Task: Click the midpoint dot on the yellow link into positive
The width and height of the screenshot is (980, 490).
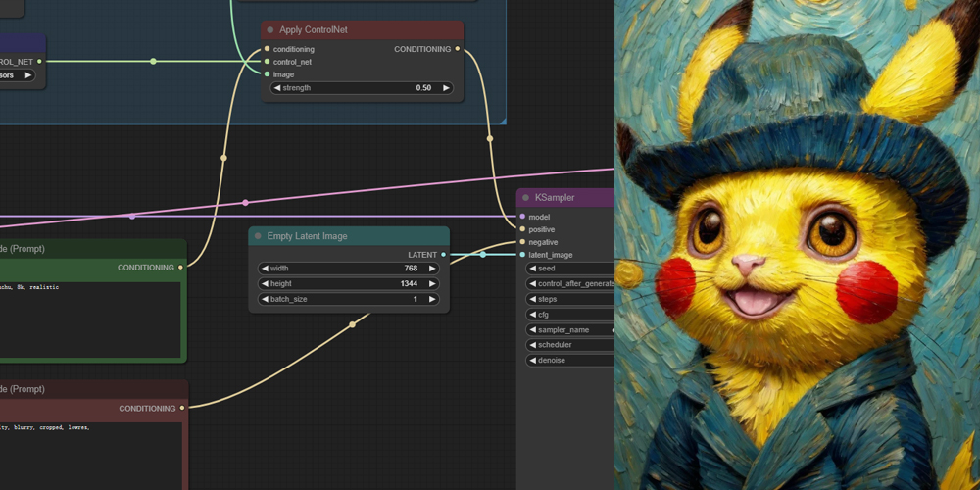Action: click(489, 139)
